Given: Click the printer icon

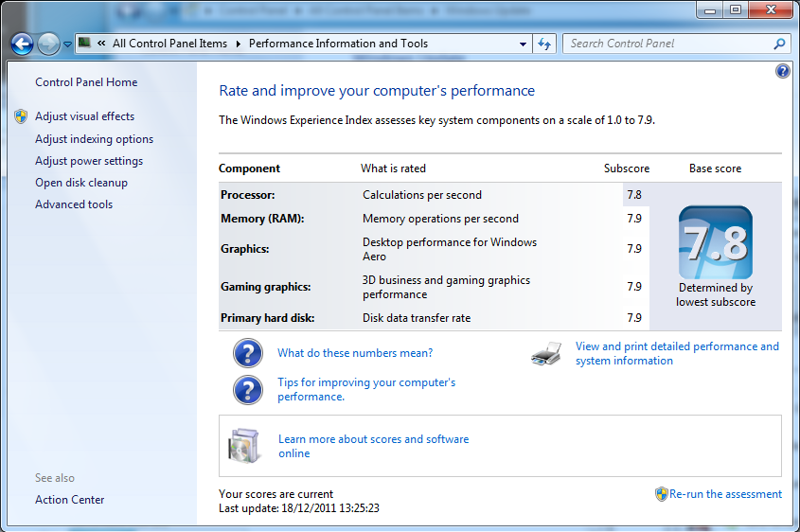Looking at the screenshot, I should [546, 353].
